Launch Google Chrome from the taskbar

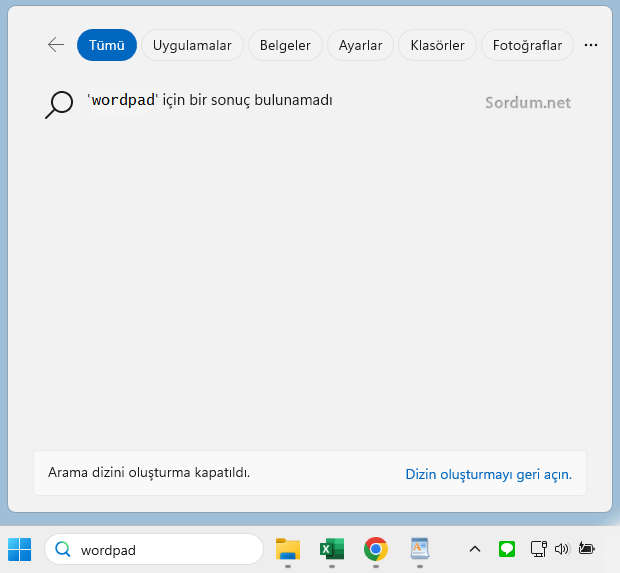[376, 549]
